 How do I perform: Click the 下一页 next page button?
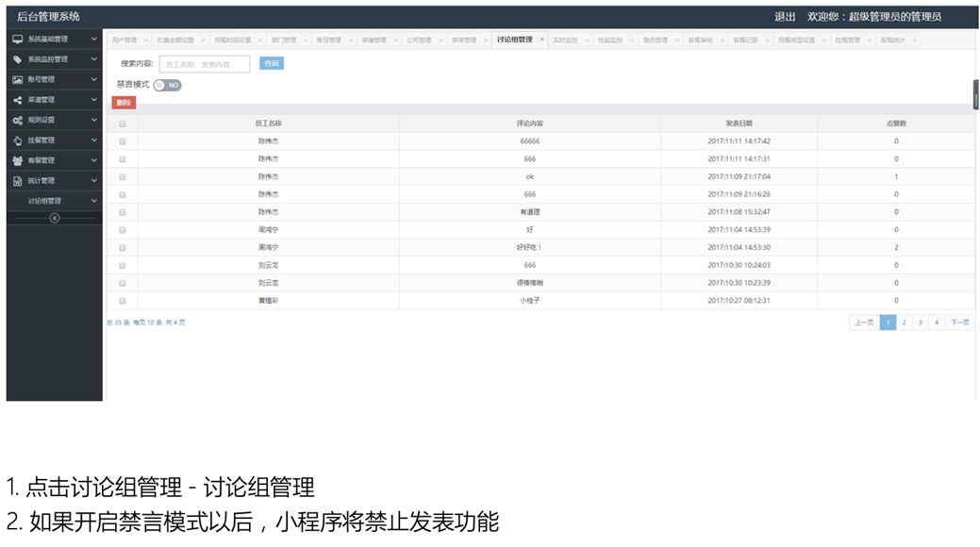pyautogui.click(x=960, y=323)
